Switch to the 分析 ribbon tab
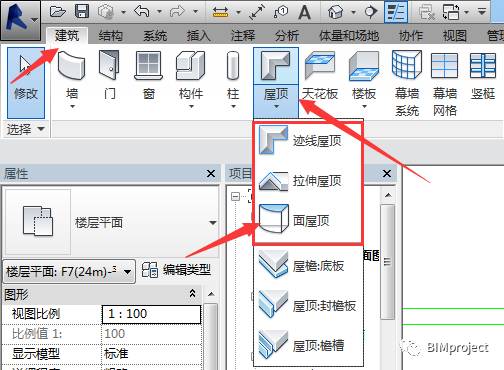 (x=287, y=35)
